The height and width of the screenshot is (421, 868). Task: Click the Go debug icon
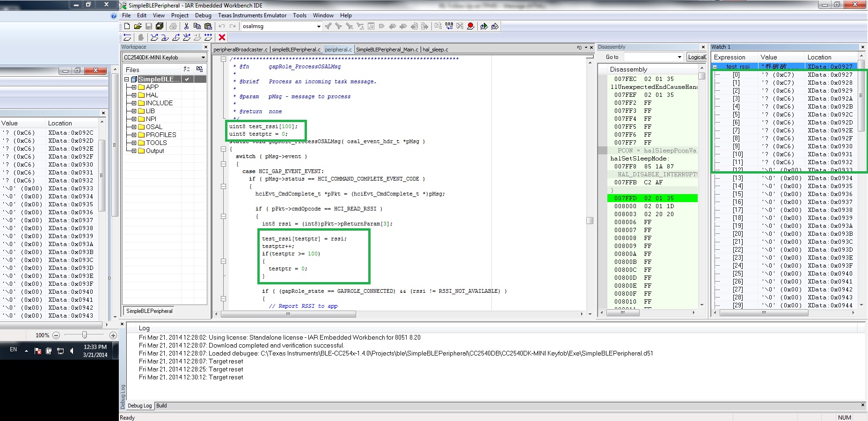208,37
